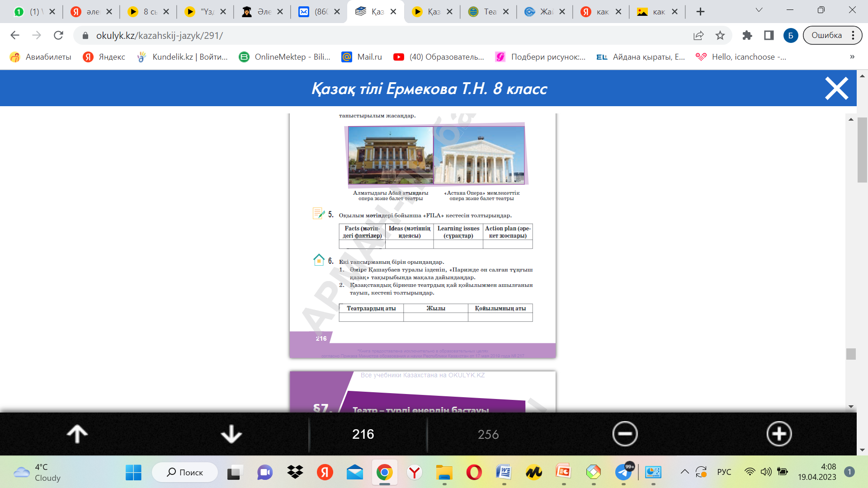Viewport: 868px width, 488px height.
Task: Show hidden system tray icons
Action: [x=684, y=472]
